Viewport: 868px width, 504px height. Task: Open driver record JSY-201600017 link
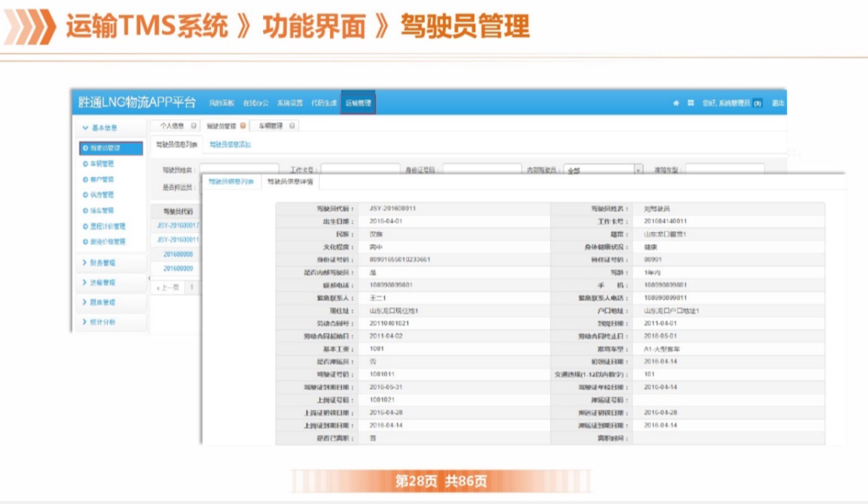click(x=178, y=224)
